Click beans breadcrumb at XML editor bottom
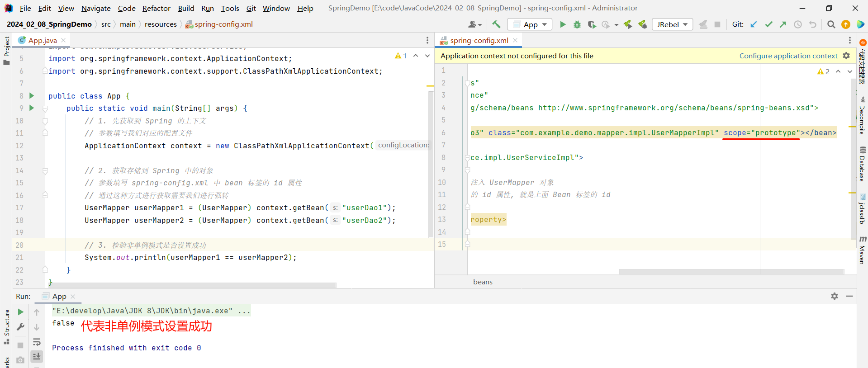This screenshot has width=868, height=368. point(483,282)
